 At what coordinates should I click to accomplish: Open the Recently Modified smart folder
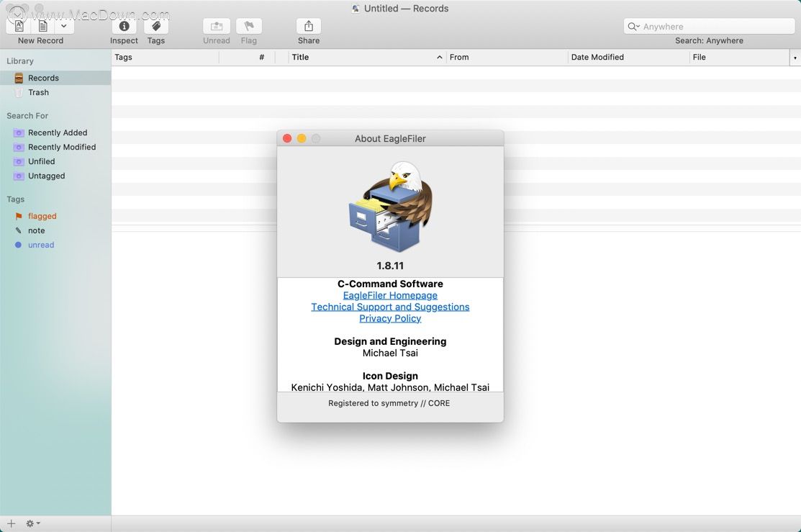[x=55, y=147]
